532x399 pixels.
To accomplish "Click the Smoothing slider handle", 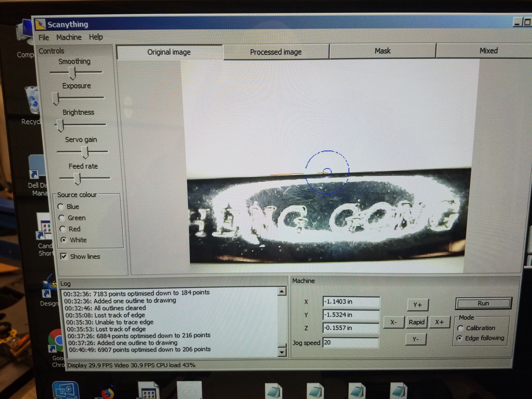I will point(73,73).
